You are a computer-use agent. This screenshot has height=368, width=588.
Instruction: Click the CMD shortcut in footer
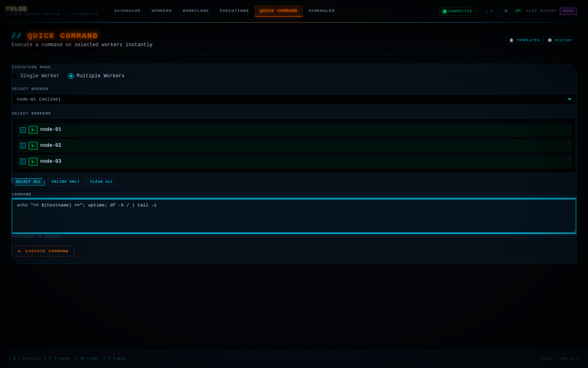pos(86,359)
